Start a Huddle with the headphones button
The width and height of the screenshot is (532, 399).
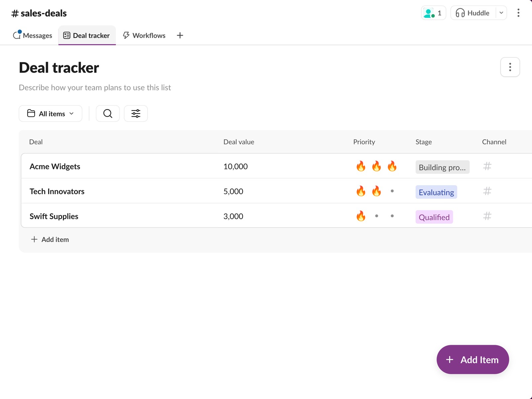click(x=473, y=13)
